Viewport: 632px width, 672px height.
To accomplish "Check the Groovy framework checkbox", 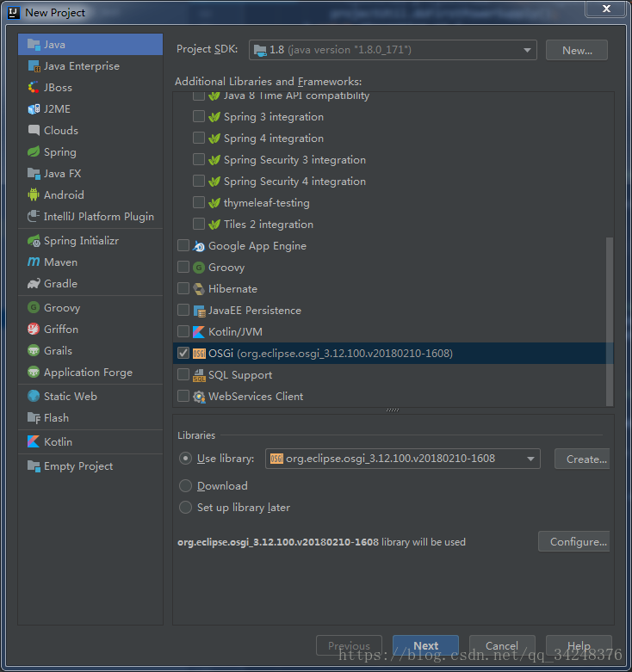I will pos(183,267).
